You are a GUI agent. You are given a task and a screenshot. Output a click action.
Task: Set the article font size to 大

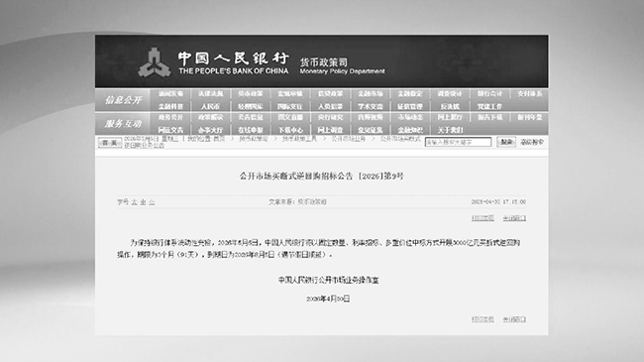tap(135, 202)
